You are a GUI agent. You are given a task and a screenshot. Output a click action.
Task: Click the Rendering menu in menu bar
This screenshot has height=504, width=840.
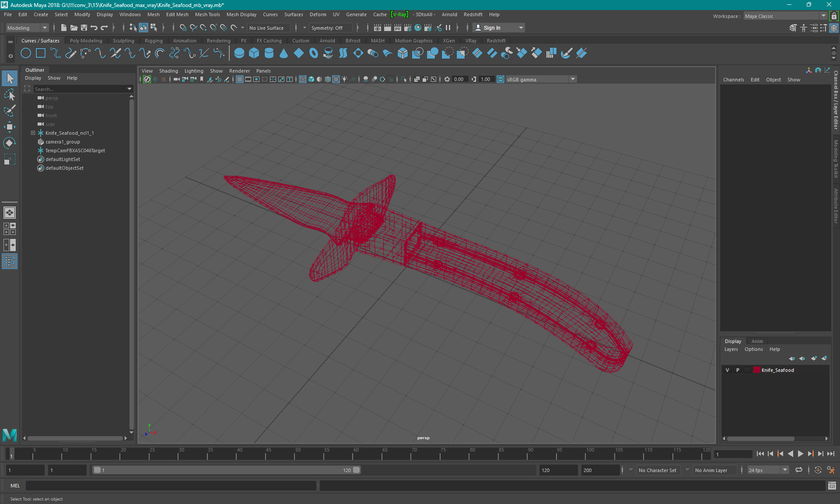click(218, 40)
